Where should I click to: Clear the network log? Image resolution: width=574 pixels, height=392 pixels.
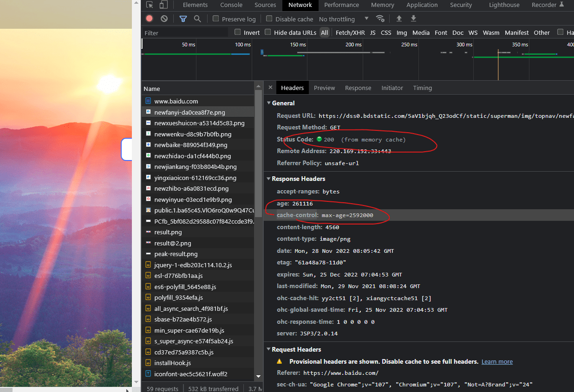pyautogui.click(x=164, y=19)
